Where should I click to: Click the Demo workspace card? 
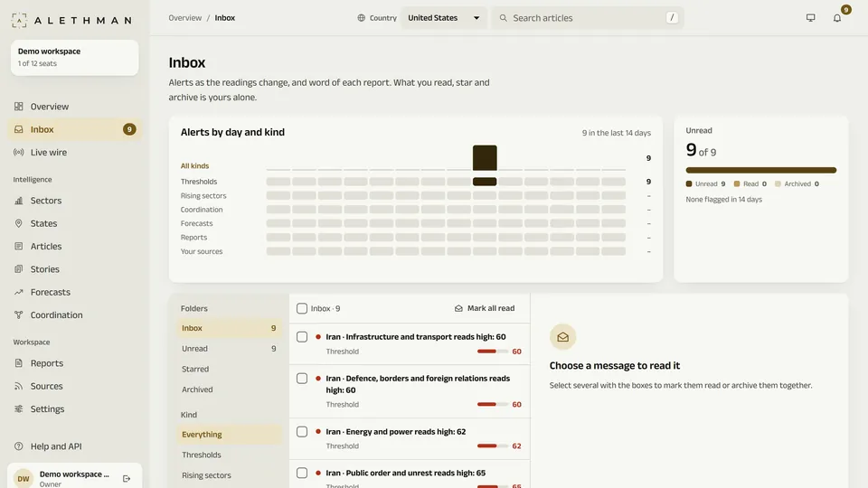[x=74, y=57]
